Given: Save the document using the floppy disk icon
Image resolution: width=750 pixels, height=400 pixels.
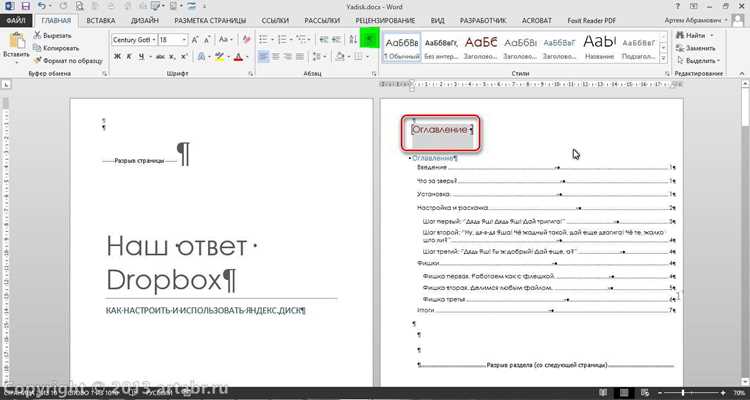Looking at the screenshot, I should [25, 6].
